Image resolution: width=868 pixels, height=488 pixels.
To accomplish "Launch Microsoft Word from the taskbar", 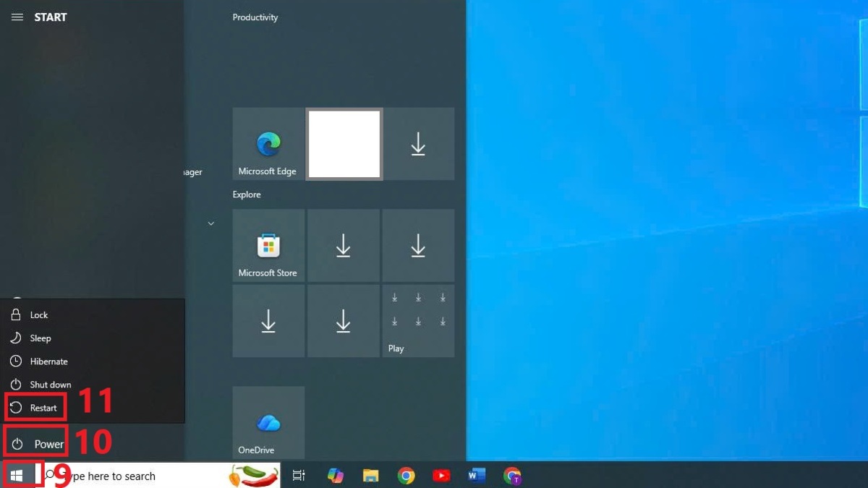I will click(x=476, y=475).
